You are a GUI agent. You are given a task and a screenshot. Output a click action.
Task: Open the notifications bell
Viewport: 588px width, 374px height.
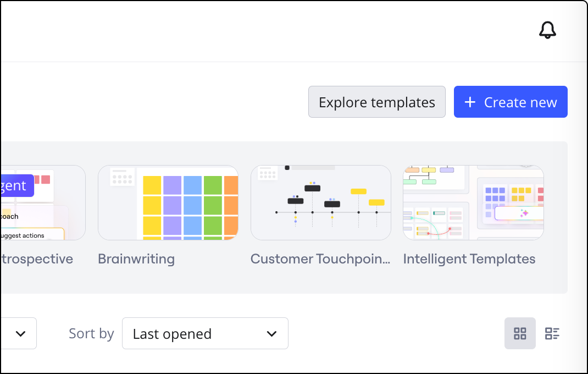[x=547, y=30]
